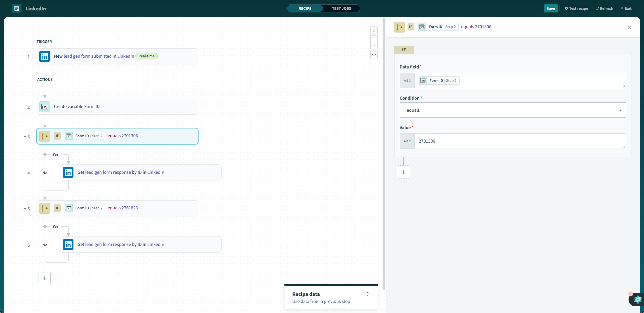Click the fit-to-screen canvas icon

374,54
